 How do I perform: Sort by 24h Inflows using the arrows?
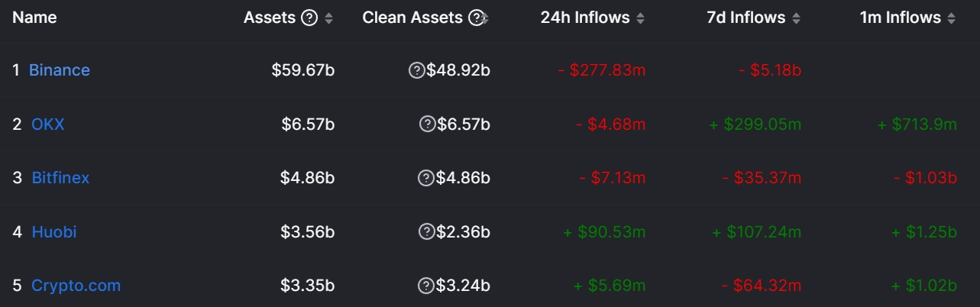[640, 18]
